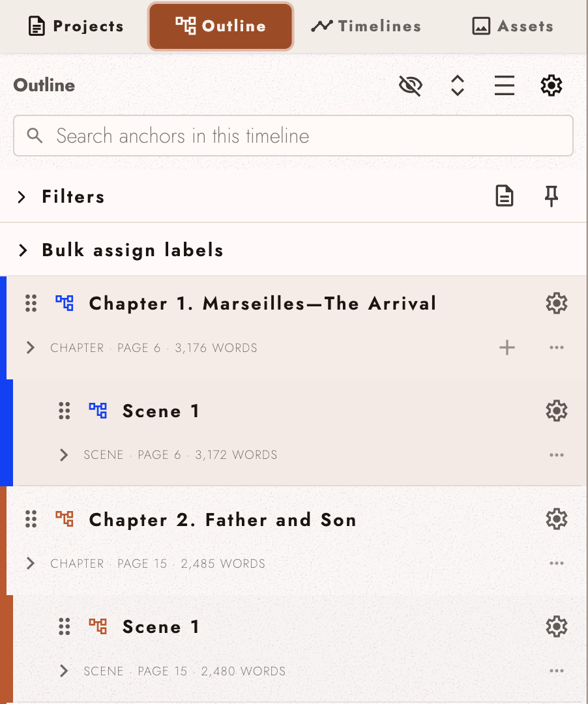This screenshot has width=588, height=704.
Task: Toggle the pin icon beside Filters
Action: (551, 196)
